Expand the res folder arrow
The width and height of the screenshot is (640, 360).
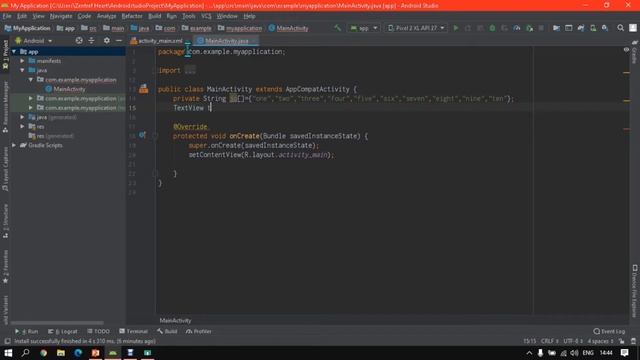click(x=22, y=127)
